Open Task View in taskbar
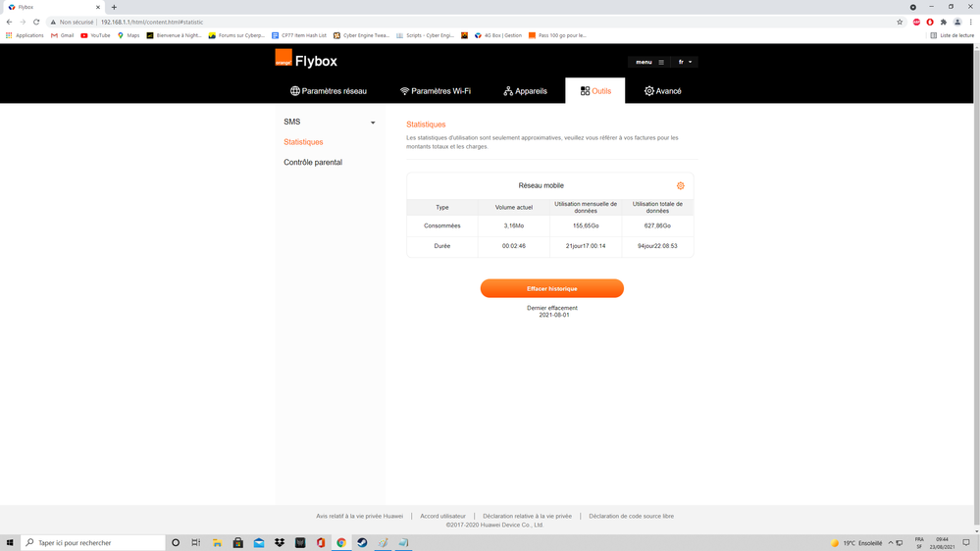980x551 pixels. [x=196, y=543]
